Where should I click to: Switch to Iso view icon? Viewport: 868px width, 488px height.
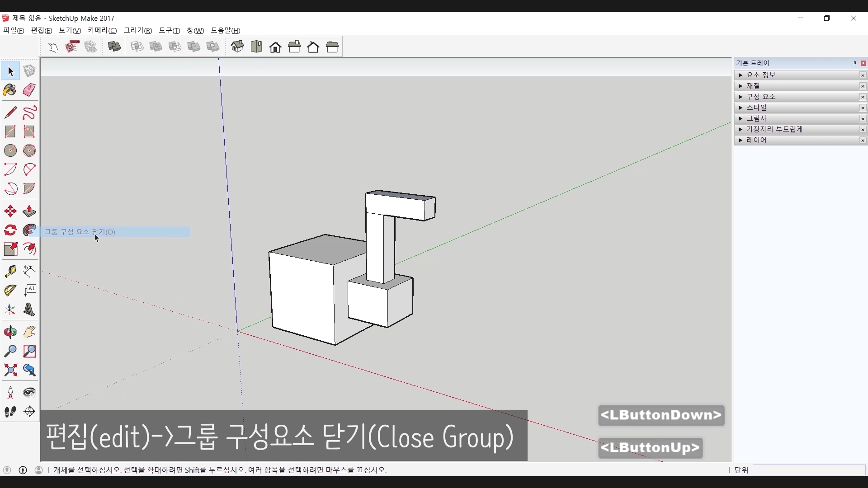(x=237, y=47)
